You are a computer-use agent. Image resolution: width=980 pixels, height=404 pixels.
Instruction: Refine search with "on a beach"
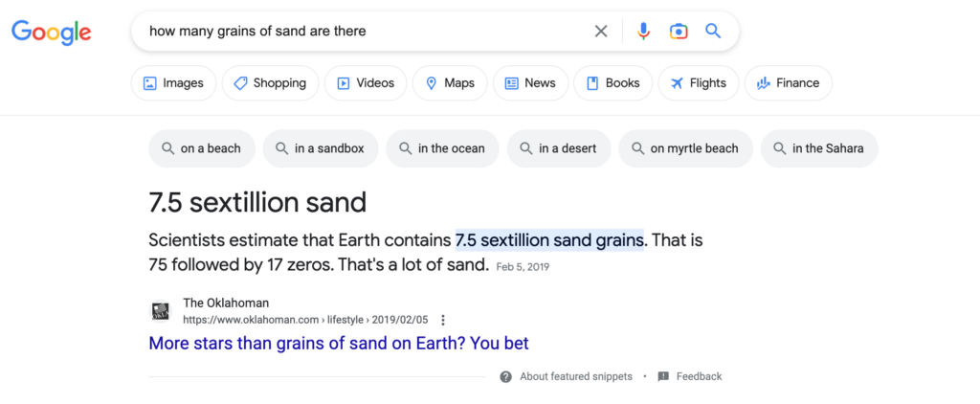click(x=201, y=148)
